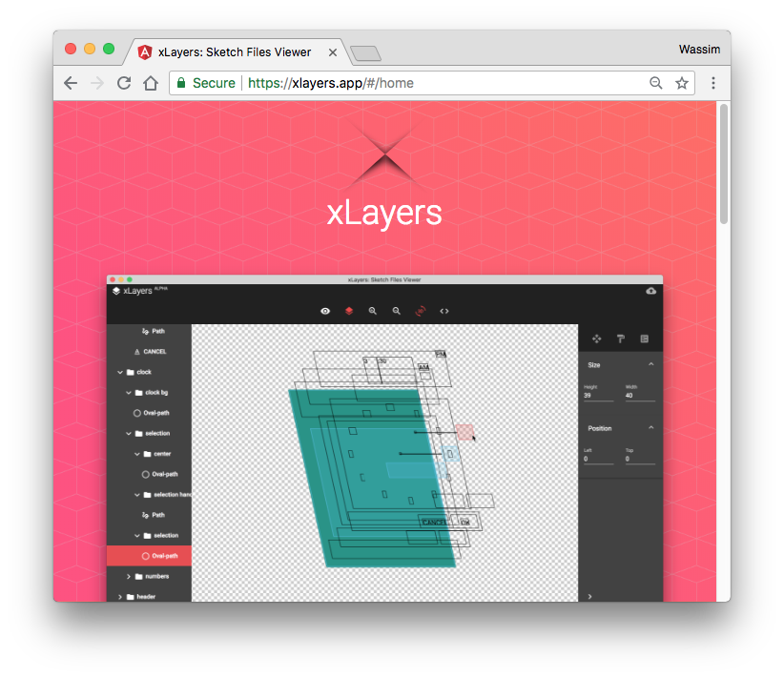Click the browser forward arrow

coord(97,83)
